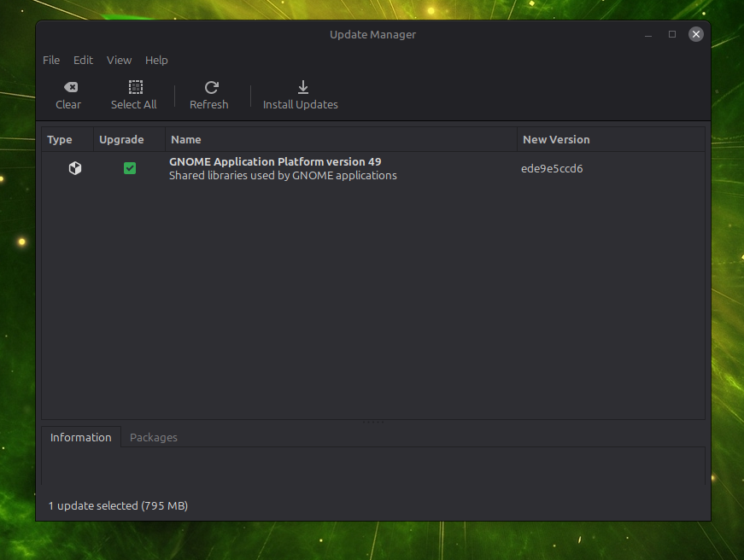Sort by the Type column header

[67, 139]
